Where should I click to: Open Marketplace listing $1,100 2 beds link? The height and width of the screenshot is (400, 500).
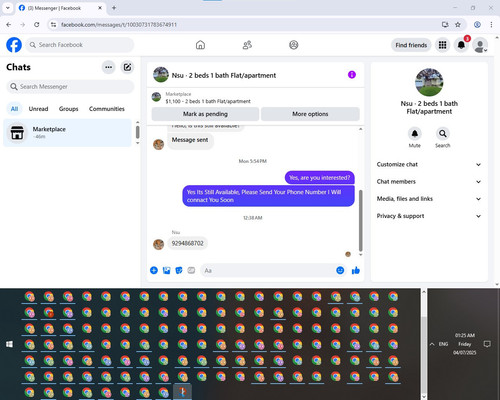208,101
